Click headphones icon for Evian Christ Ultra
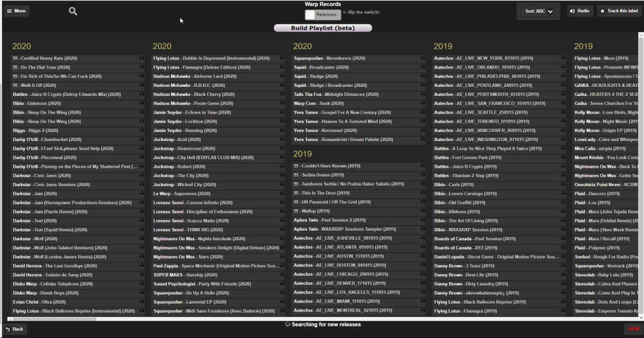 click(x=142, y=302)
